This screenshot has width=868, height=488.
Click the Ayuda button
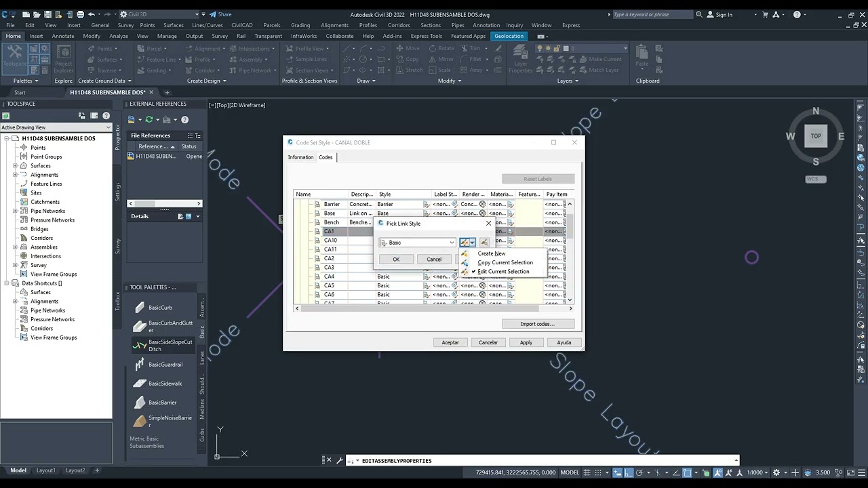[564, 342]
